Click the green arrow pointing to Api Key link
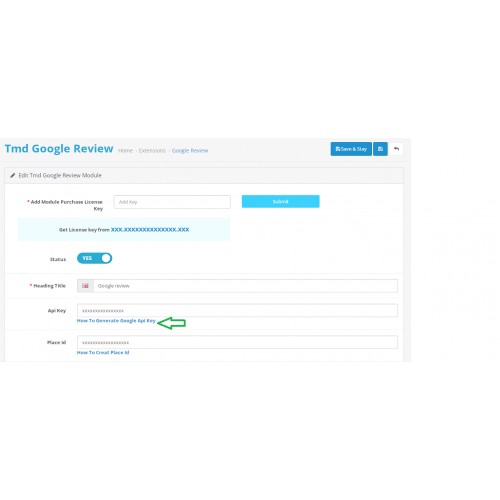 171,323
